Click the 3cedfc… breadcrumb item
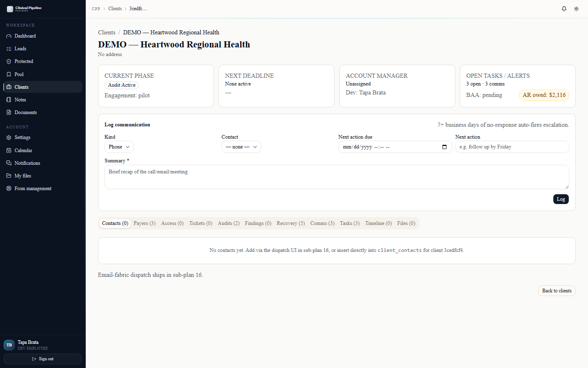The image size is (588, 368). [x=138, y=9]
